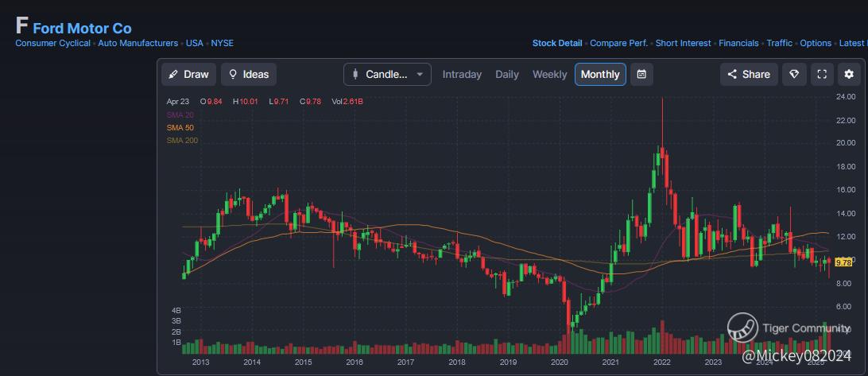This screenshot has height=376, width=868.
Task: Open the Financials link
Action: [738, 43]
